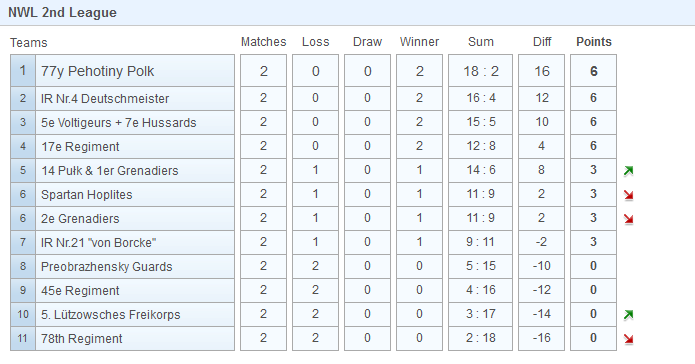Select the Points column header

click(x=593, y=42)
